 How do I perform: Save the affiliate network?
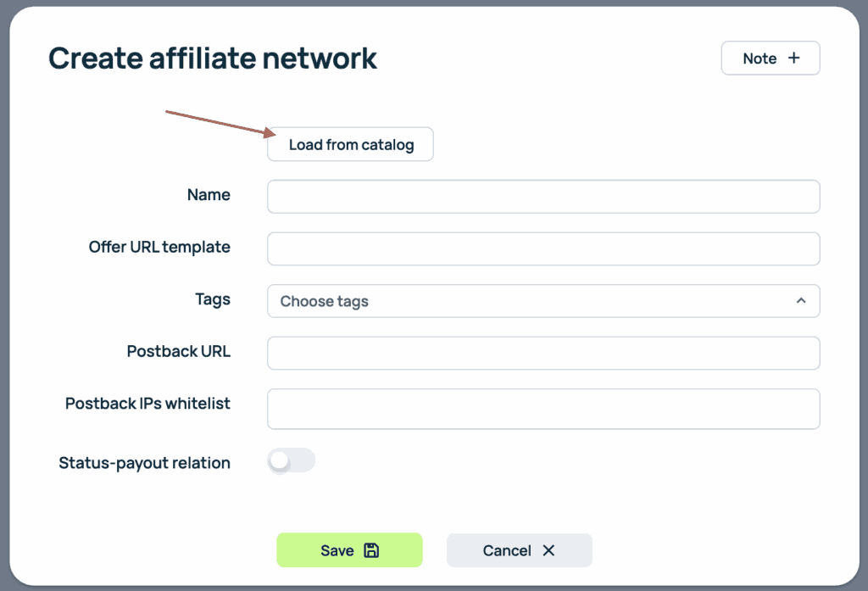(348, 550)
